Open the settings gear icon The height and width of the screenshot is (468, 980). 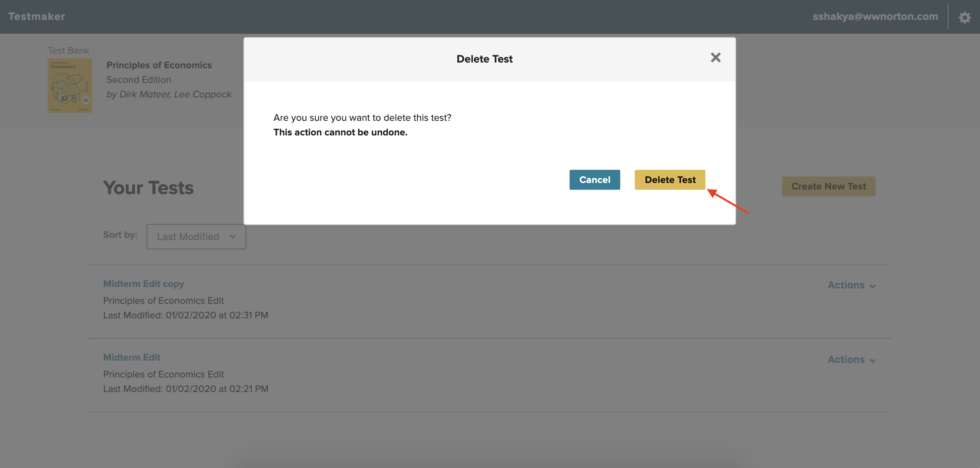click(x=964, y=17)
